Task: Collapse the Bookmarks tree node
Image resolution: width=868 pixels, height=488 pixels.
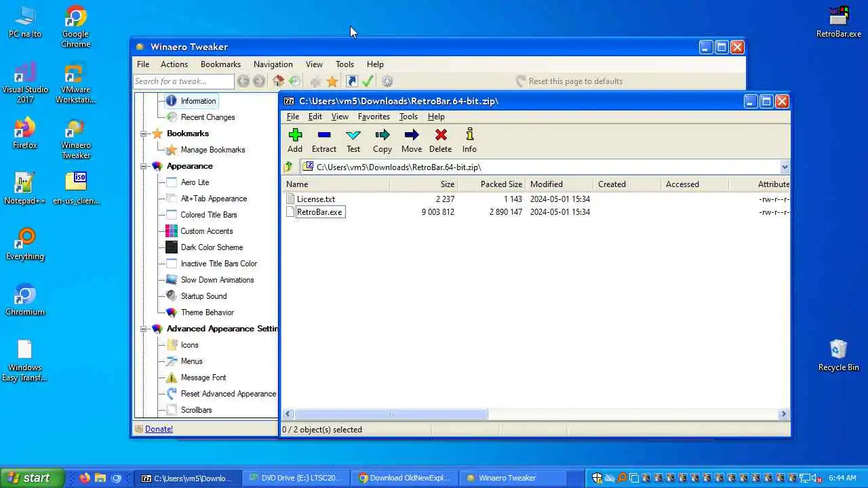Action: click(144, 134)
